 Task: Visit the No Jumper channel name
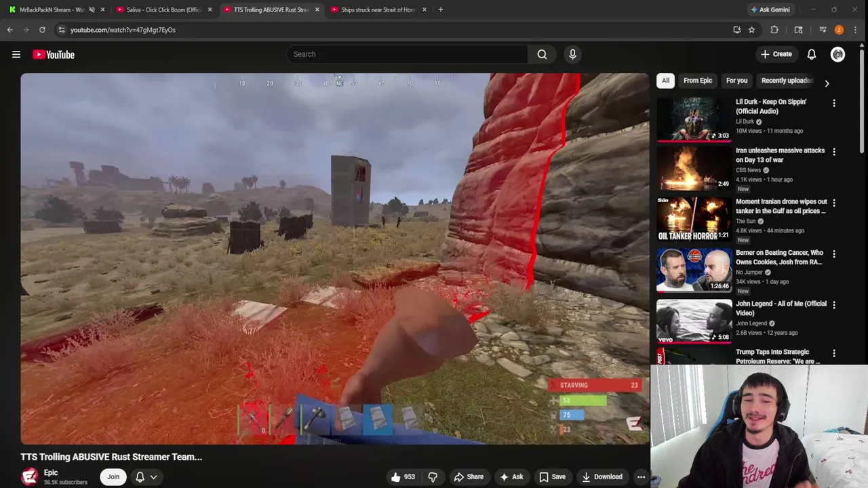749,272
